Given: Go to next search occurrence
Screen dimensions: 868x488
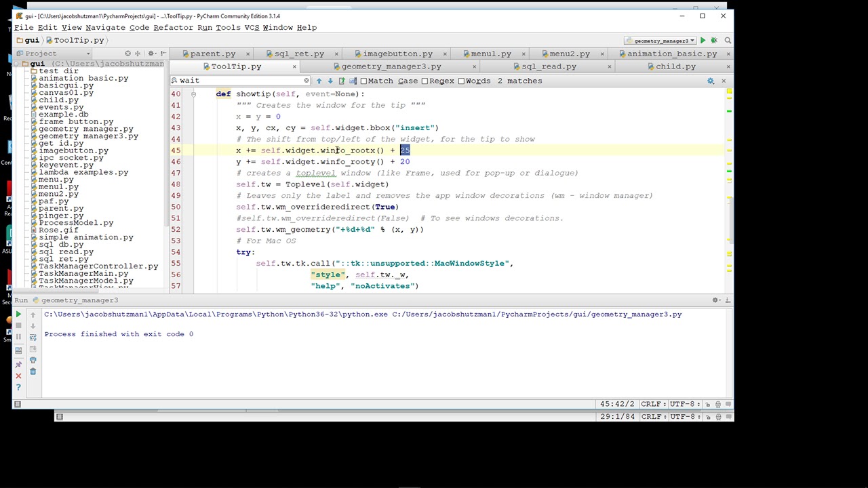Looking at the screenshot, I should coord(330,81).
